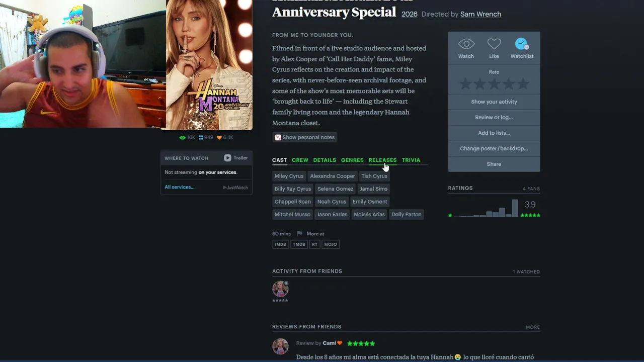Open the Activity from friends section

(307, 271)
